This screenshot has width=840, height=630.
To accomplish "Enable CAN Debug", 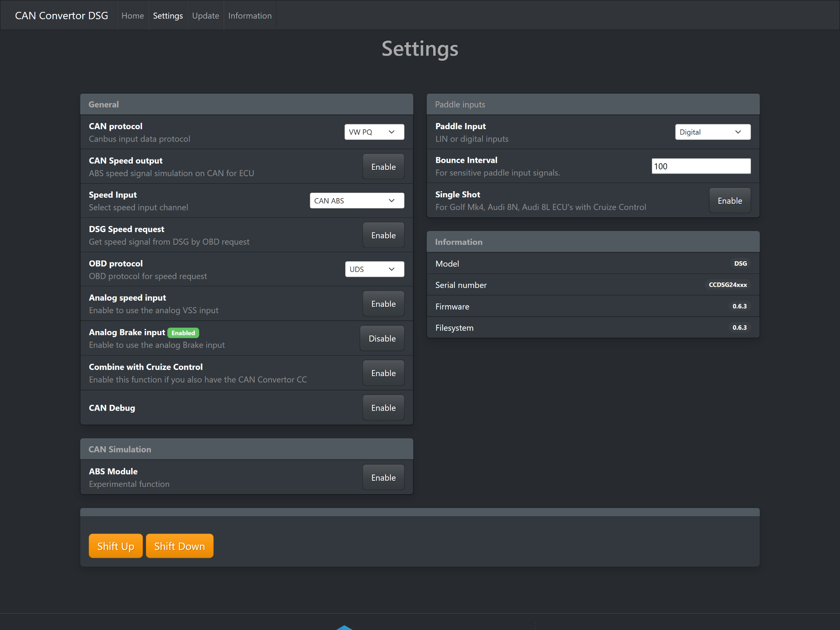I will [383, 408].
